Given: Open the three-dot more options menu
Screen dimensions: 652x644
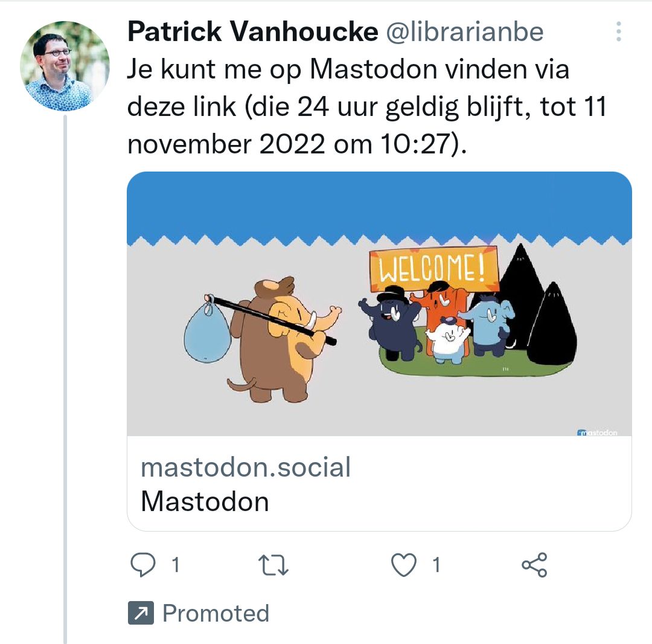Looking at the screenshot, I should 618,31.
